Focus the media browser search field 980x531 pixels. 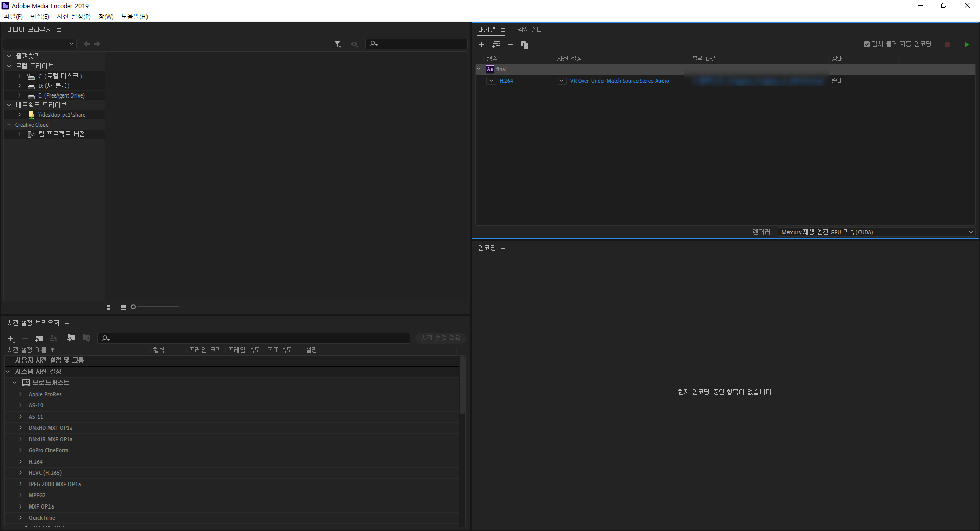point(416,44)
